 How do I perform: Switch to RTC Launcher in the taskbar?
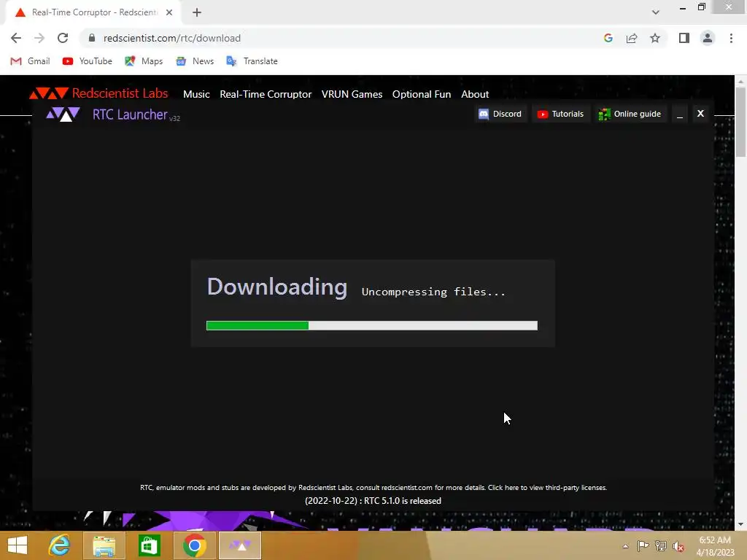click(x=239, y=545)
